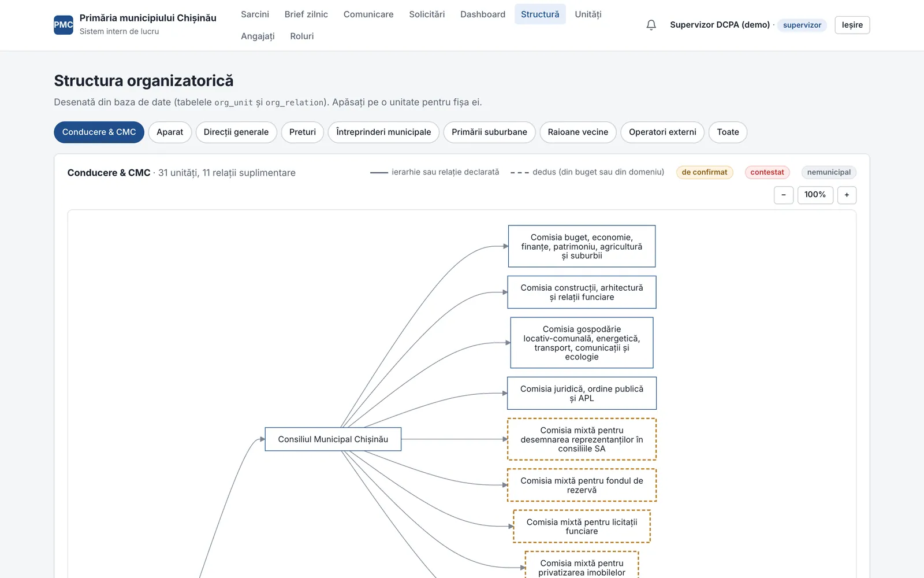Screen dimensions: 924x578
Task: Open Comisia mixtă pentru licitații funciare
Action: 582,527
